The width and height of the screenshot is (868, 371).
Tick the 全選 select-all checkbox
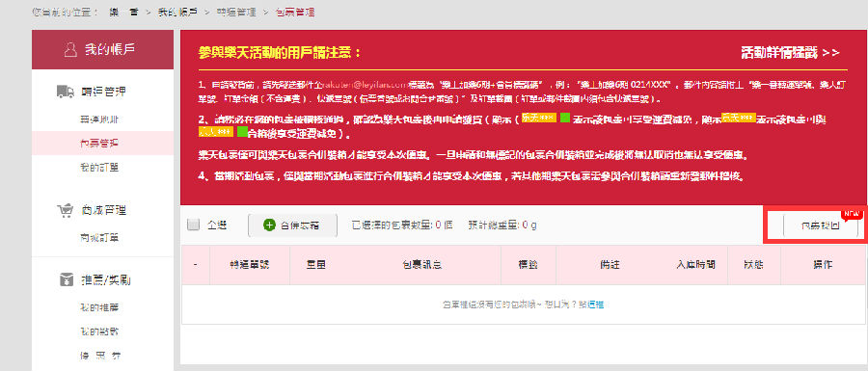(x=193, y=225)
